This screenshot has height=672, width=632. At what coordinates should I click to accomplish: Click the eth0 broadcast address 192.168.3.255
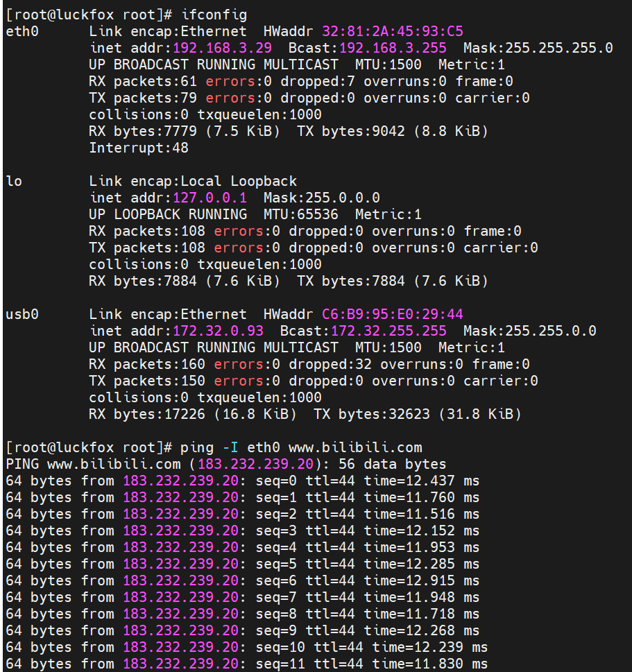click(x=393, y=48)
